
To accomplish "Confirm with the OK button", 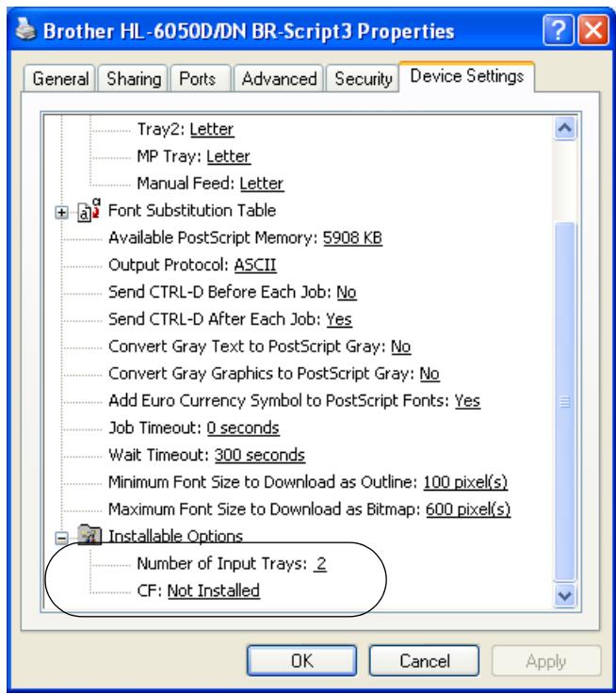I will click(x=302, y=661).
